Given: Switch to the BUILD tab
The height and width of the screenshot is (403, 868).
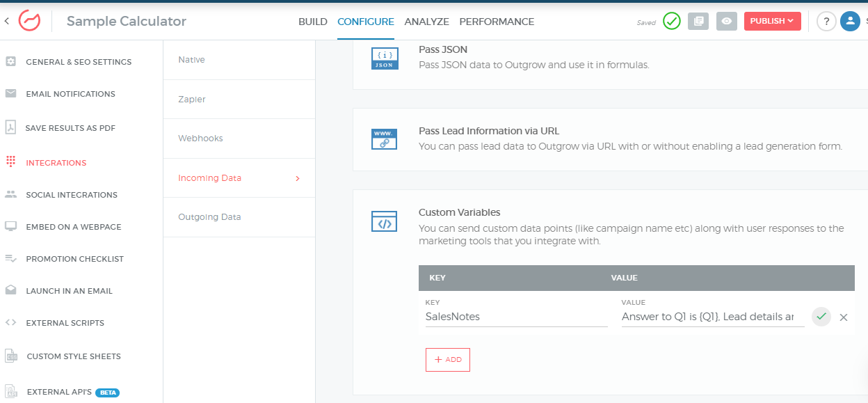Looking at the screenshot, I should [x=313, y=22].
